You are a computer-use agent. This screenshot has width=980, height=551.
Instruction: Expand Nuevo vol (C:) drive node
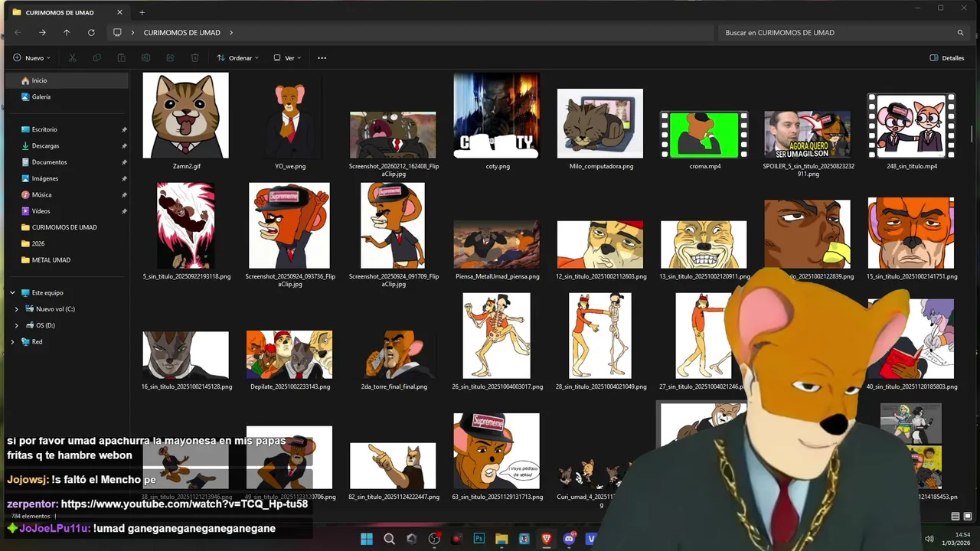pos(17,309)
